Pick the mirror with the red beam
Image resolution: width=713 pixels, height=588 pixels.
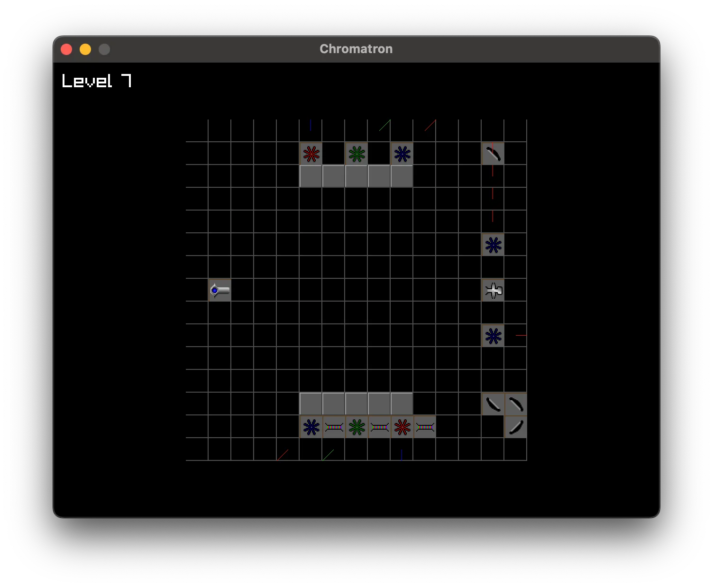(x=493, y=154)
